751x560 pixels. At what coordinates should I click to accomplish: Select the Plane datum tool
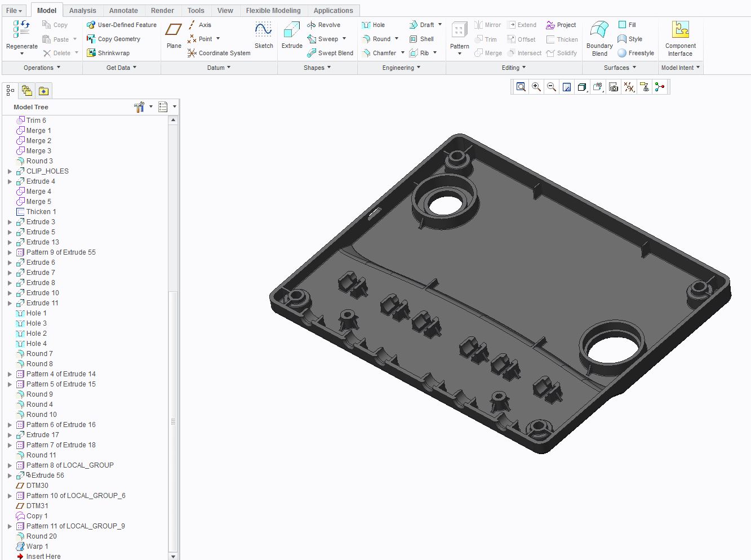pos(174,35)
